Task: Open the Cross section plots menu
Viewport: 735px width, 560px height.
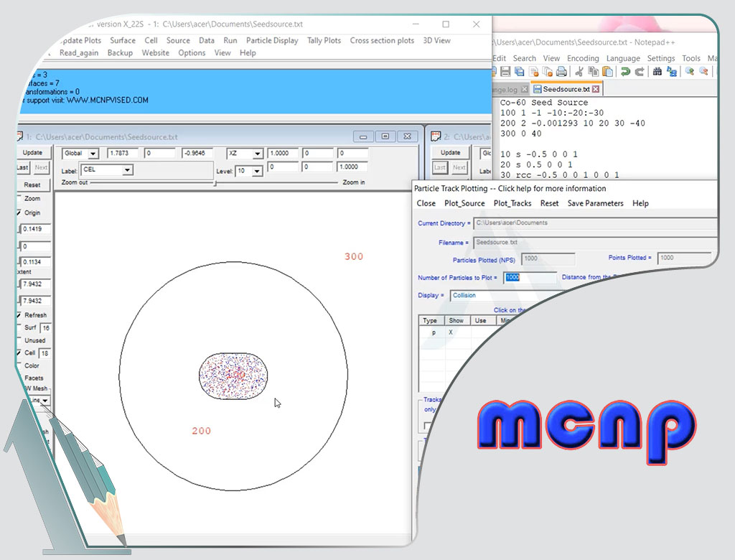Action: pyautogui.click(x=382, y=41)
